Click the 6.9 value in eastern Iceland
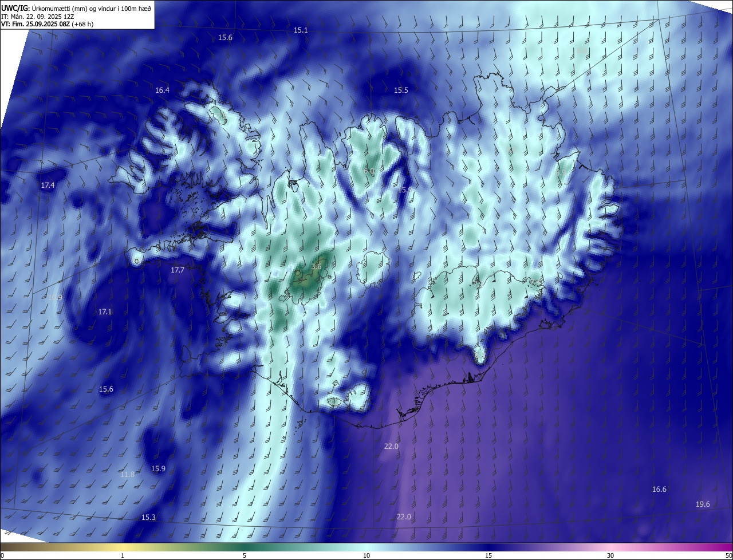This screenshot has width=733, height=560. (x=561, y=171)
